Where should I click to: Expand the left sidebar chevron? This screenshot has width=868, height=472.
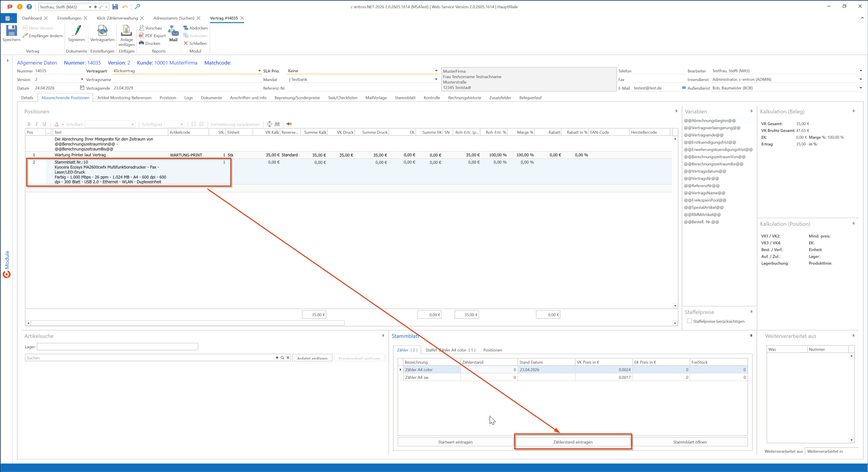7,61
